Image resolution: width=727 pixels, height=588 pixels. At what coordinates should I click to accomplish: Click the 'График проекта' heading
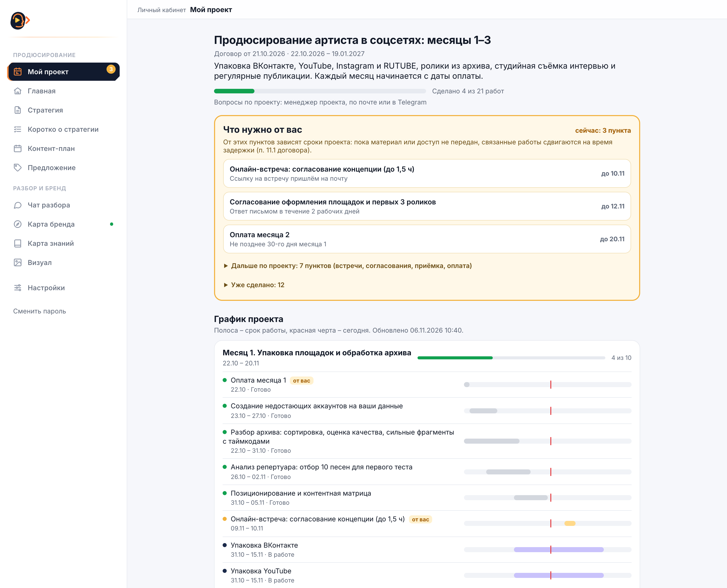pos(249,319)
